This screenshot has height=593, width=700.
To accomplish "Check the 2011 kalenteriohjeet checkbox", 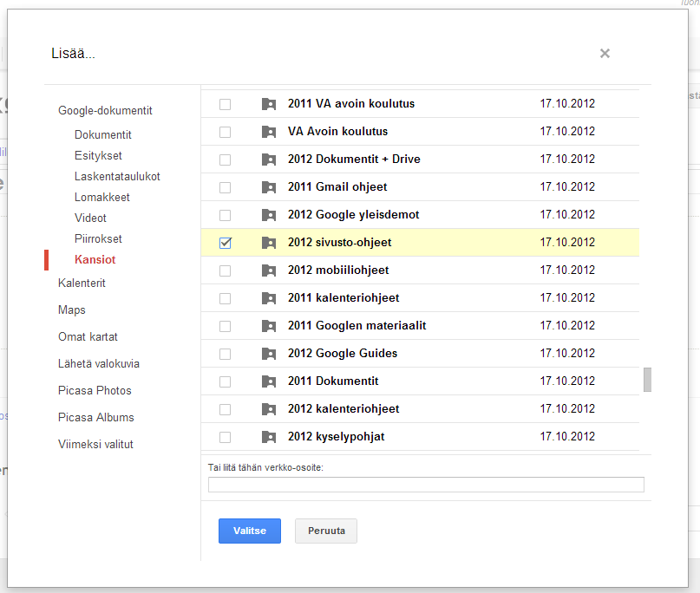I will point(226,298).
